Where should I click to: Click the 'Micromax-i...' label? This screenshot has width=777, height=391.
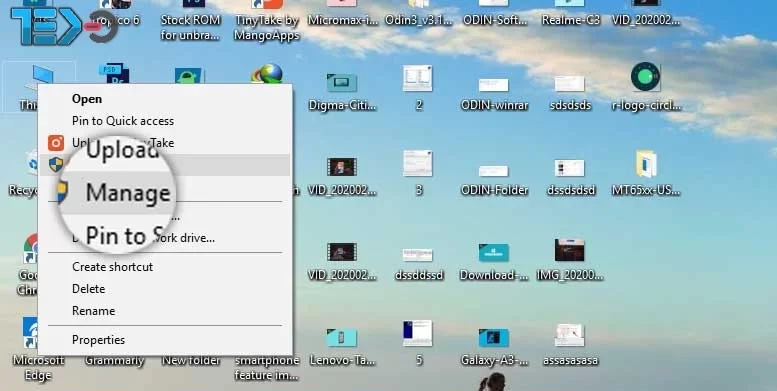click(x=342, y=20)
